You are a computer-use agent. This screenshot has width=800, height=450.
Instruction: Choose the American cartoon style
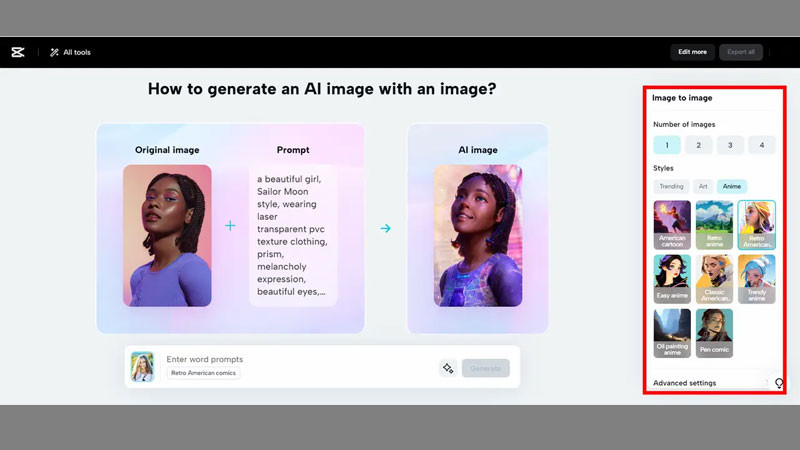pyautogui.click(x=672, y=224)
